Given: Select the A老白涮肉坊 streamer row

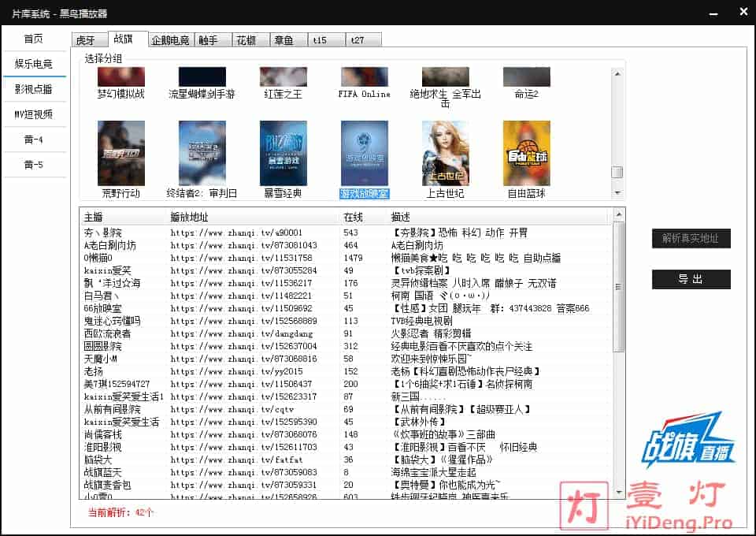Looking at the screenshot, I should pyautogui.click(x=346, y=245).
